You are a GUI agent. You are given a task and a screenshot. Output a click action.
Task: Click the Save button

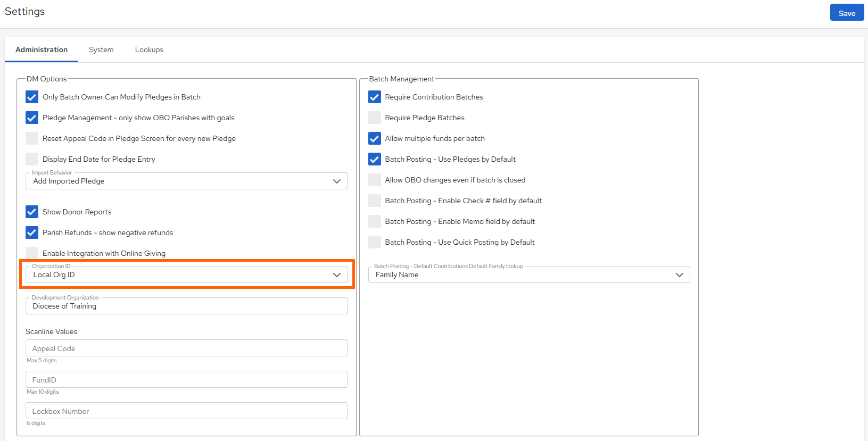pyautogui.click(x=847, y=13)
